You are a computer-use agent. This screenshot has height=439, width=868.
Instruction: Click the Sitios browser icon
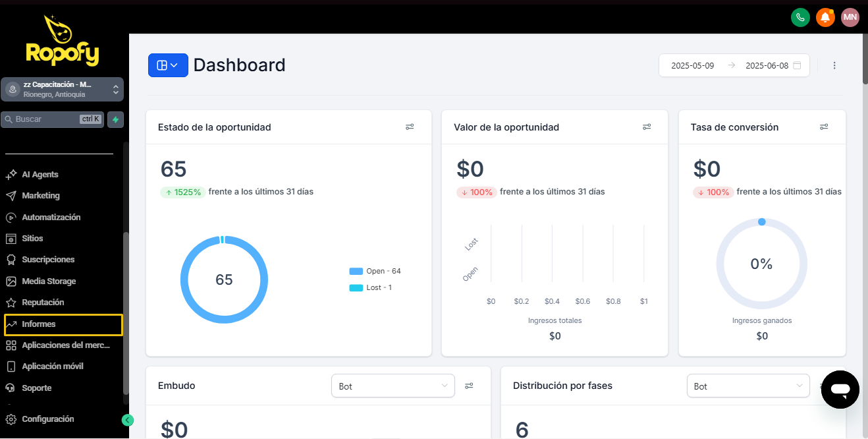[11, 239]
